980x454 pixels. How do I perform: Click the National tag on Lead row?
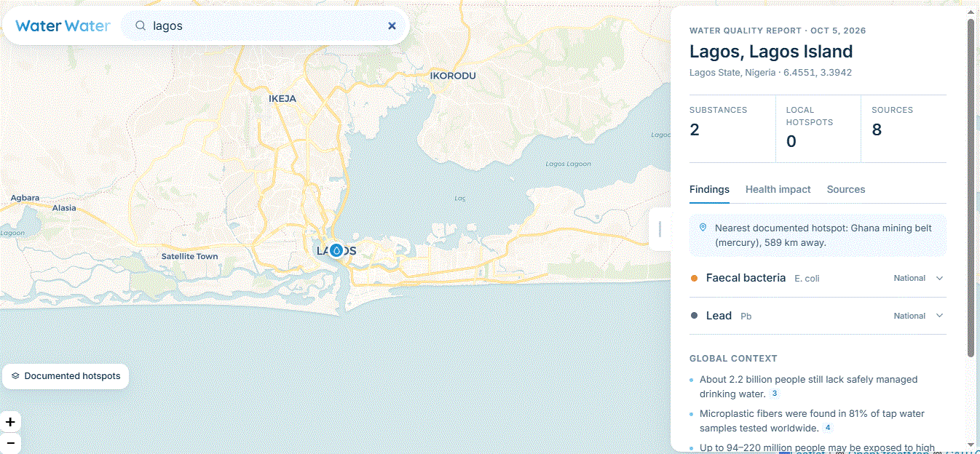(909, 316)
